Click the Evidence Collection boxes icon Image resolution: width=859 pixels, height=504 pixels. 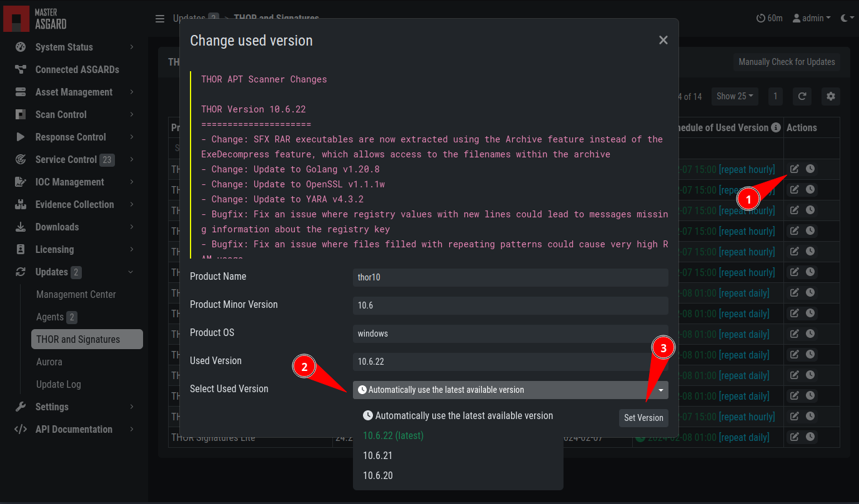click(x=21, y=204)
